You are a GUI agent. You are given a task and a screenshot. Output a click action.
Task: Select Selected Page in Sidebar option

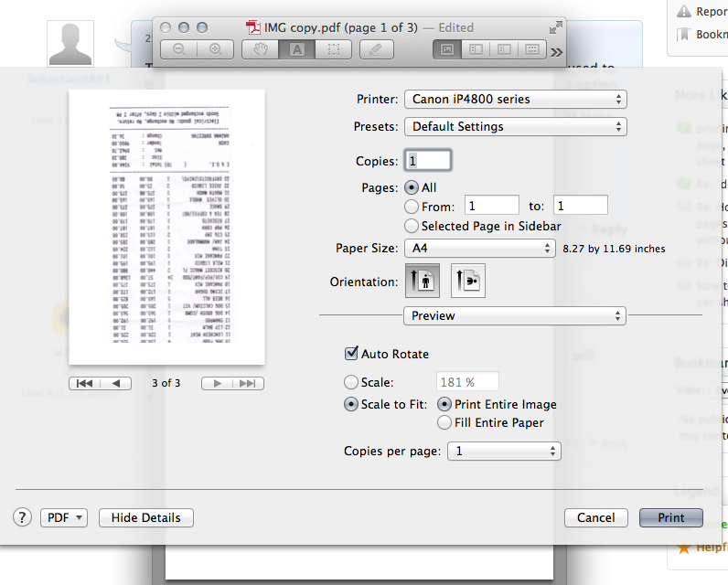click(x=412, y=226)
